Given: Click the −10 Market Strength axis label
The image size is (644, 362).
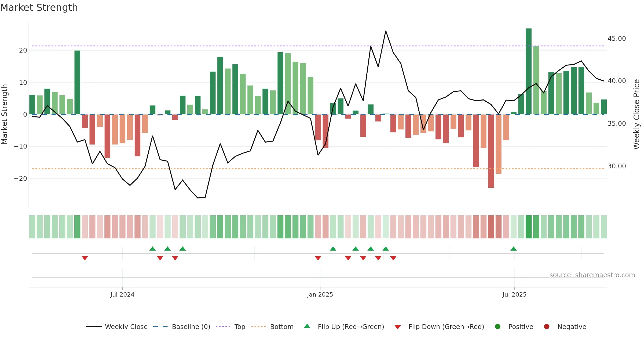Looking at the screenshot, I should [21, 146].
